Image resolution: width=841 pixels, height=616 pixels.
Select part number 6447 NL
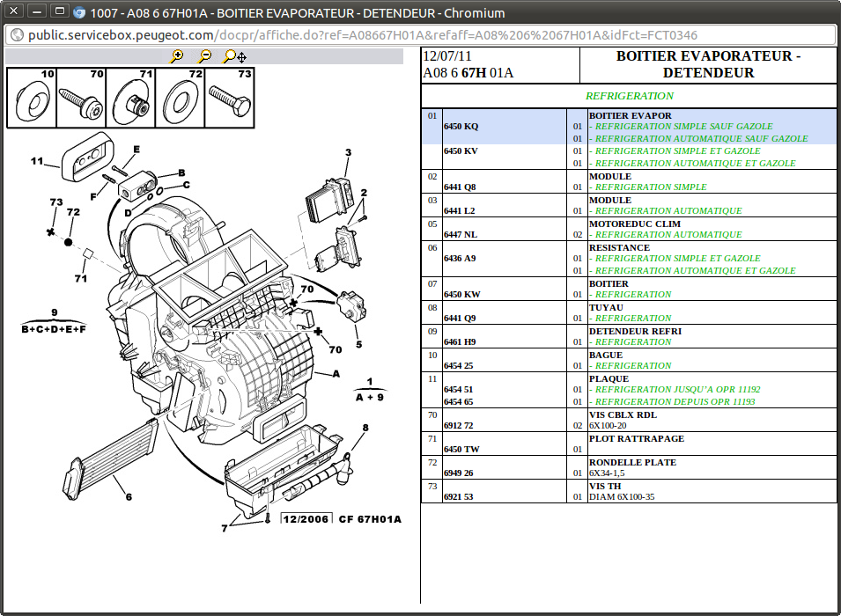click(x=461, y=235)
